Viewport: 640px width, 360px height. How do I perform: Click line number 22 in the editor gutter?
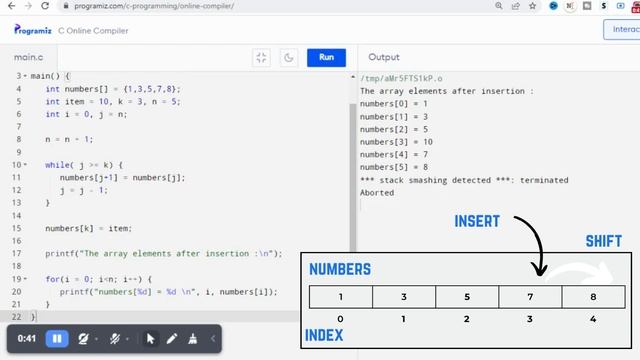point(16,317)
